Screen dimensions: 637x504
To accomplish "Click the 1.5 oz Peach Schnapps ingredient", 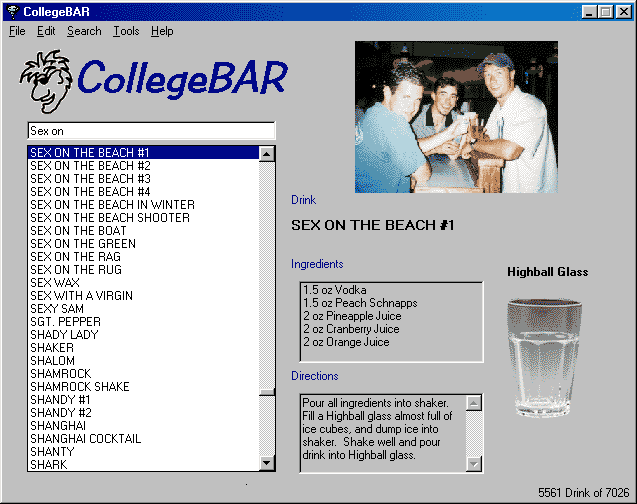I will 360,303.
